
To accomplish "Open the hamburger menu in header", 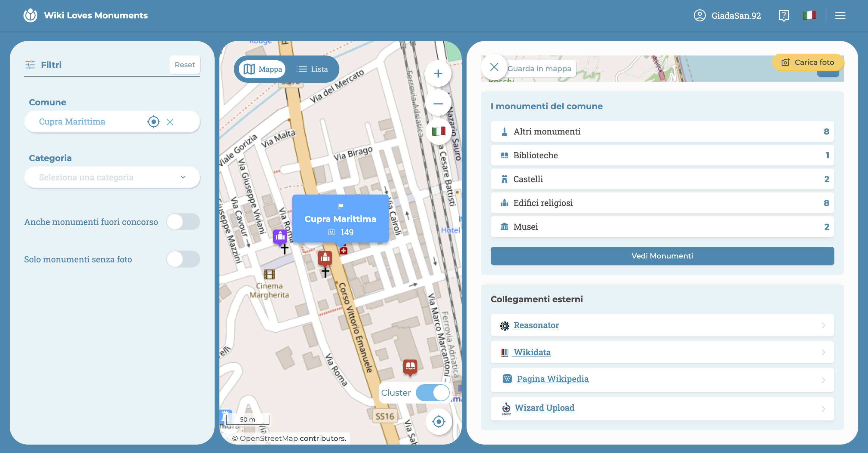I will coord(840,15).
